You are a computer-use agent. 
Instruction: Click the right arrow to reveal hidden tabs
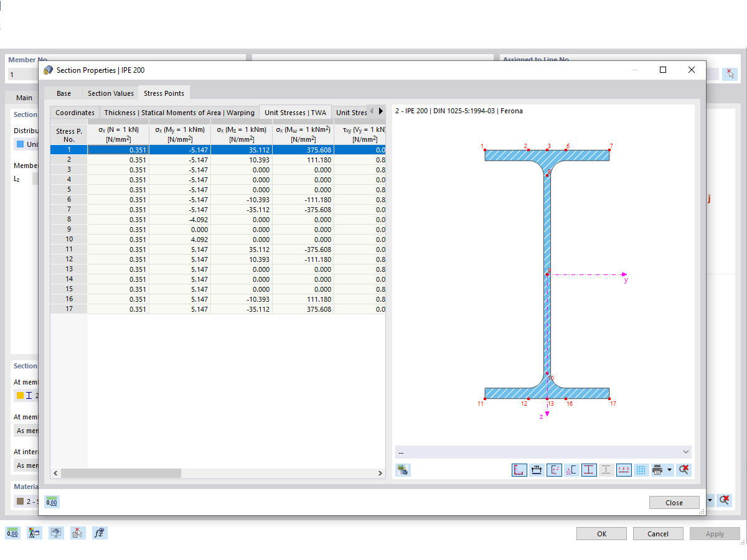coord(380,111)
